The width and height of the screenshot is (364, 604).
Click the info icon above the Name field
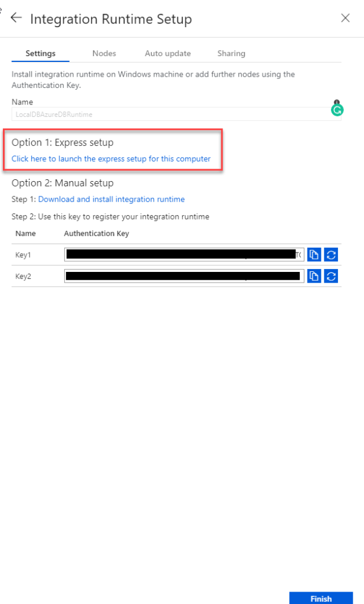(x=337, y=102)
